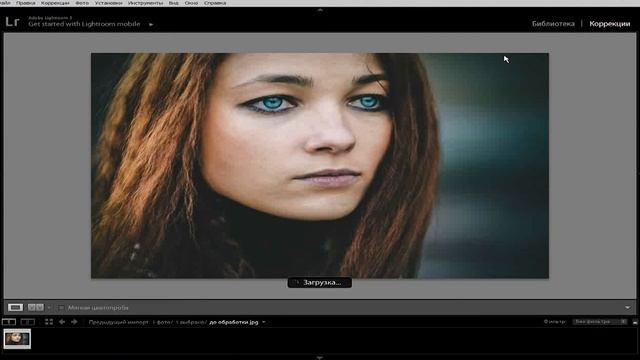Click the Lr logo identity plate
This screenshot has width=640, height=360.
point(12,21)
